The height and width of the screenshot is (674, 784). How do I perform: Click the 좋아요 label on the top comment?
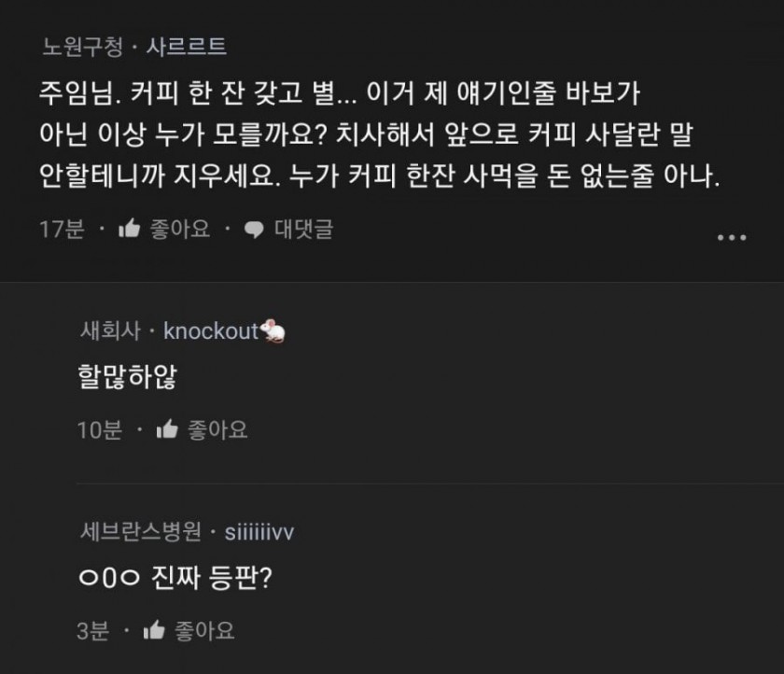[180, 229]
